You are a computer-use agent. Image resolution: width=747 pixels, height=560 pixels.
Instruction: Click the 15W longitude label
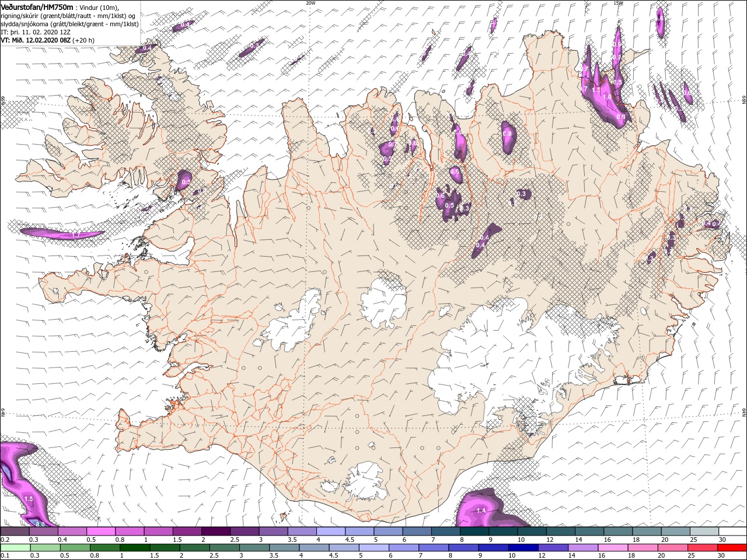coord(618,3)
